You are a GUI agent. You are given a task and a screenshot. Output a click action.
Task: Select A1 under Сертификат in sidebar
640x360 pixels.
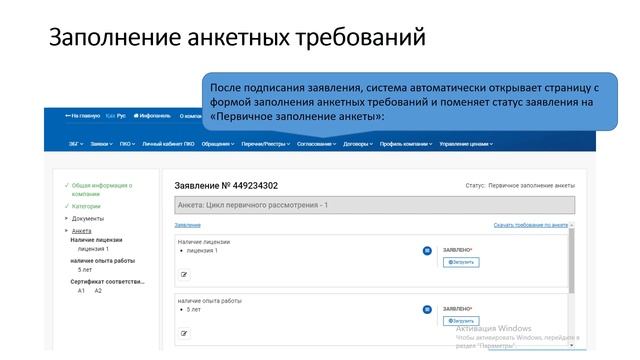81,291
